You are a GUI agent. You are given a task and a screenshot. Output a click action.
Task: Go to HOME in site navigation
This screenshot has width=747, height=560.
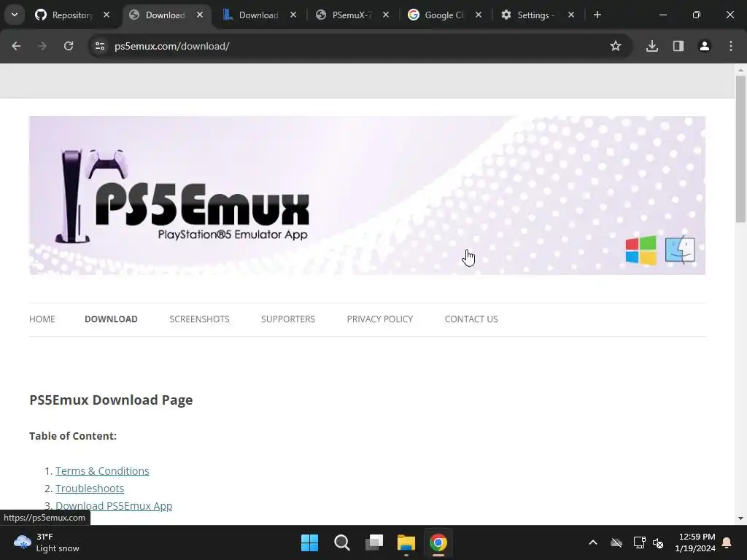pyautogui.click(x=42, y=319)
